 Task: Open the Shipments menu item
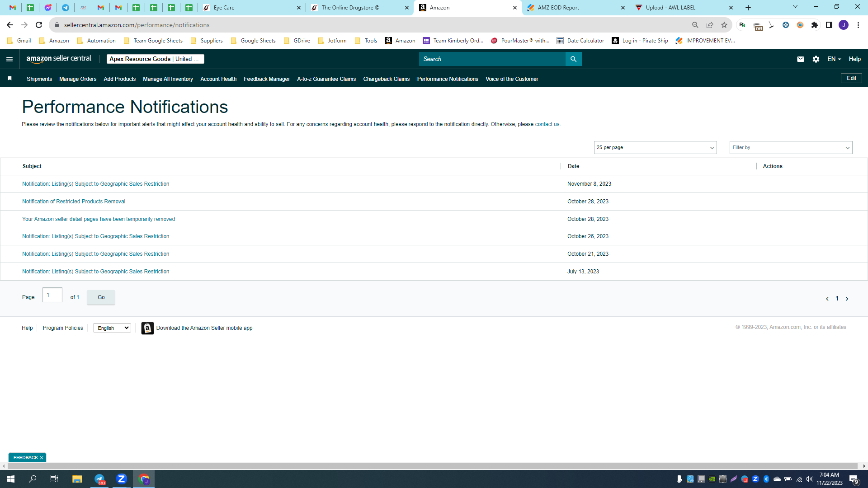(39, 79)
